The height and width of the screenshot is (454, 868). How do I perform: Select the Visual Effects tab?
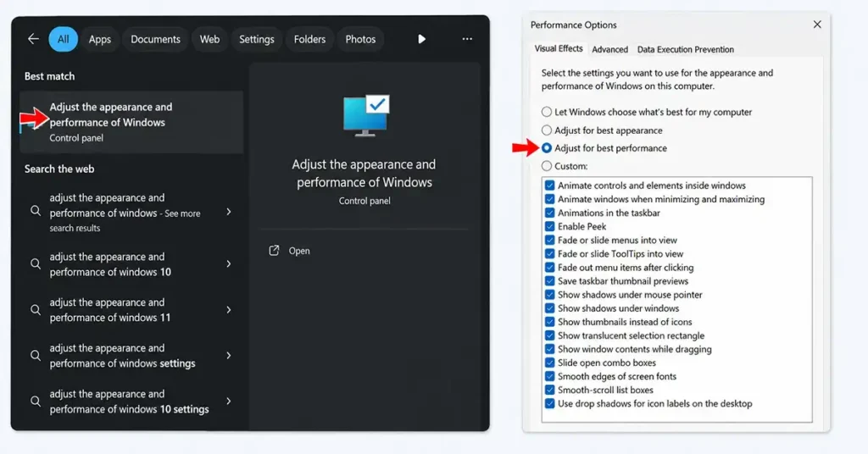pyautogui.click(x=558, y=48)
